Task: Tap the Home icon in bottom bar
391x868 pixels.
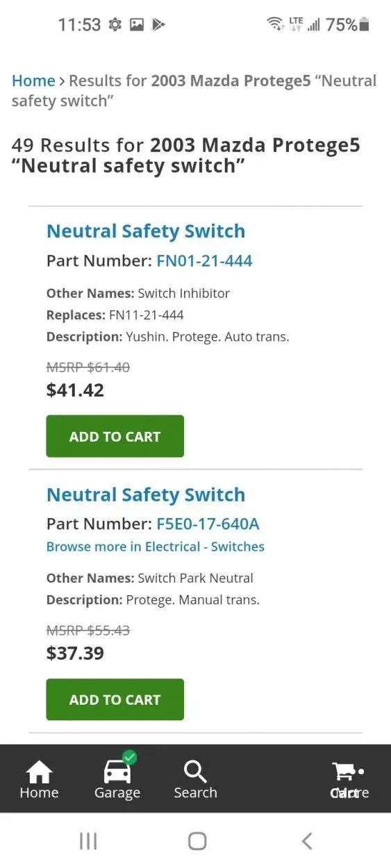Action: pos(39,772)
